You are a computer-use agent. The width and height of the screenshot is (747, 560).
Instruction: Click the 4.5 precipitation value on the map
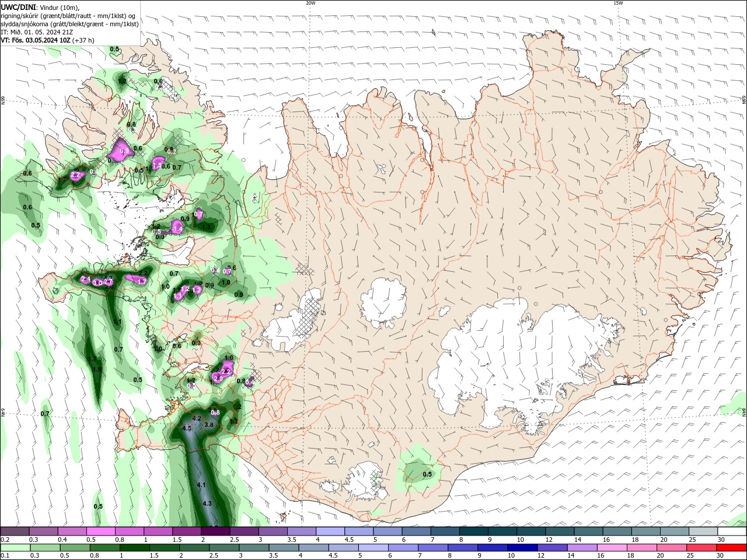(x=187, y=428)
